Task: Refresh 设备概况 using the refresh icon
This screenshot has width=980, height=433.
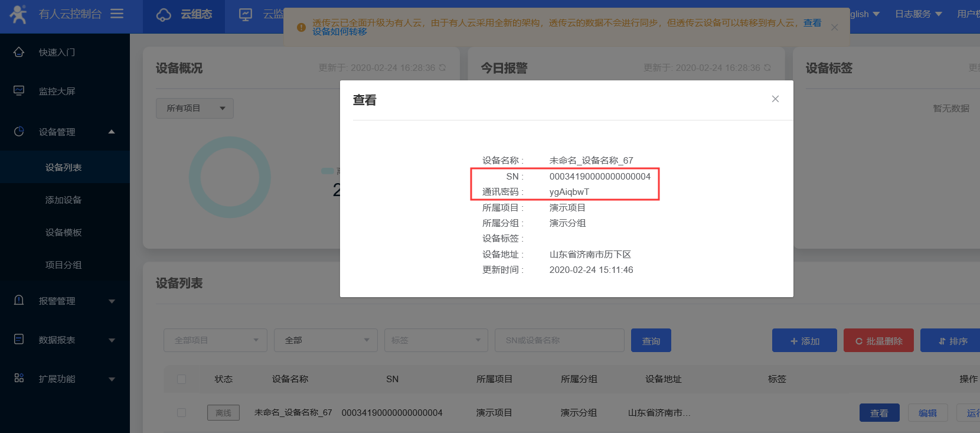Action: click(442, 68)
